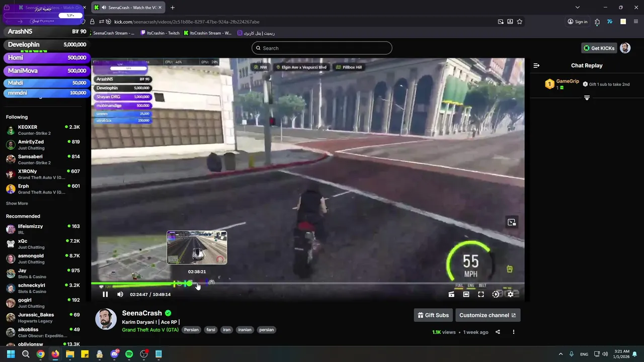Viewport: 644px width, 362px height.
Task: Mute the video volume
Action: 120,295
